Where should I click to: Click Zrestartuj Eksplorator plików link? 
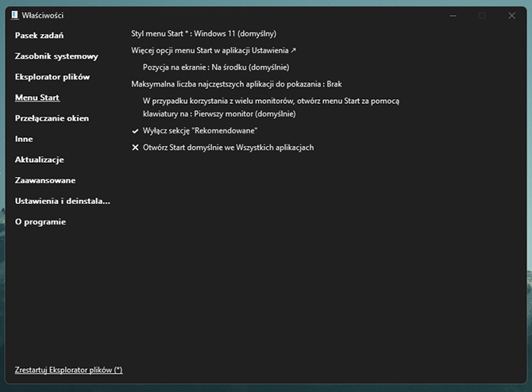click(x=68, y=370)
